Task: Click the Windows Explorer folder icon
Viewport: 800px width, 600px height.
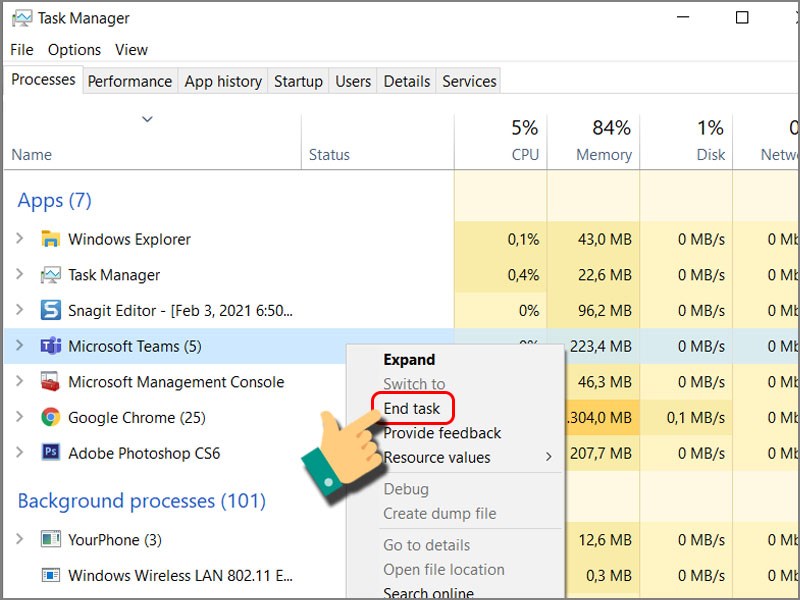Action: click(x=52, y=239)
